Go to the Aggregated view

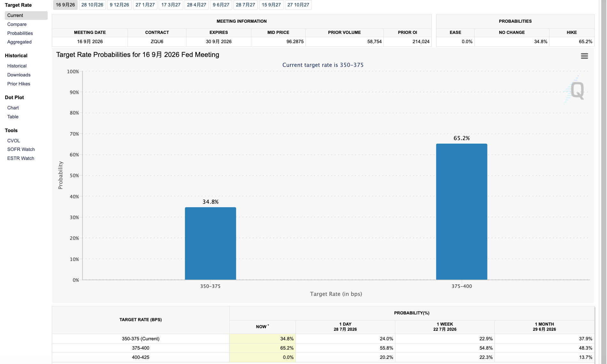point(19,42)
